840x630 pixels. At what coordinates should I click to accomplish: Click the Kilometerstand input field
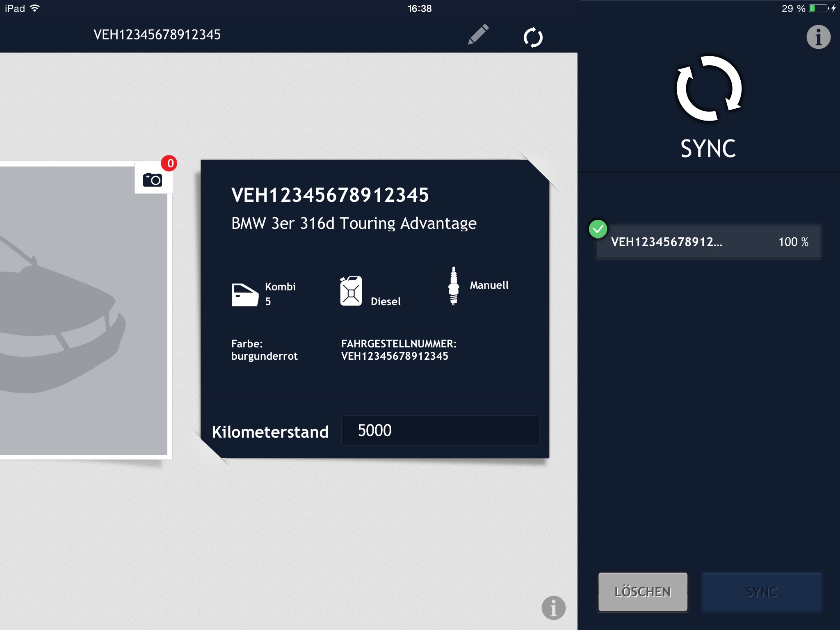440,431
